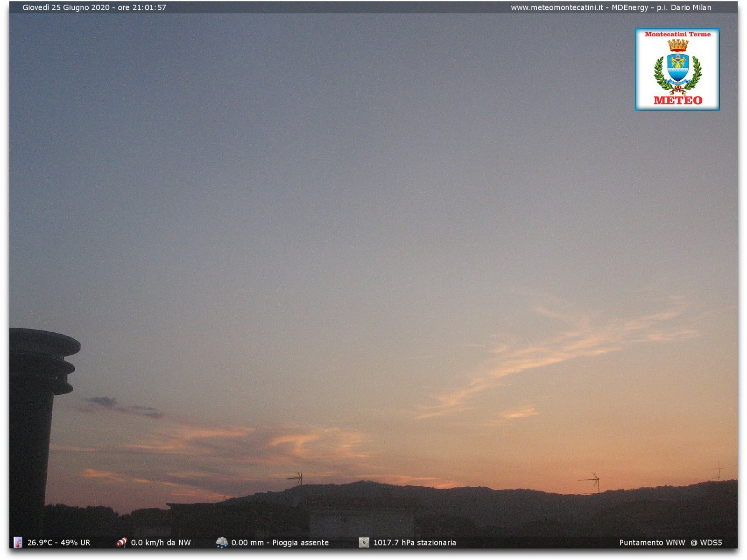Click the barometer pressure icon
Screen dimensions: 747x560
pos(364,542)
